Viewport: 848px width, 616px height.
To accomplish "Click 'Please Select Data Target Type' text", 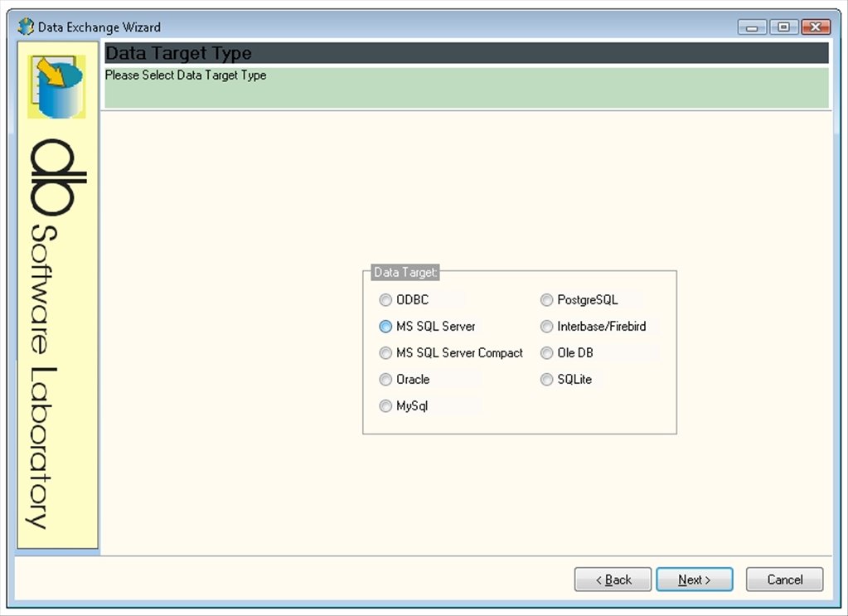I will [x=186, y=75].
